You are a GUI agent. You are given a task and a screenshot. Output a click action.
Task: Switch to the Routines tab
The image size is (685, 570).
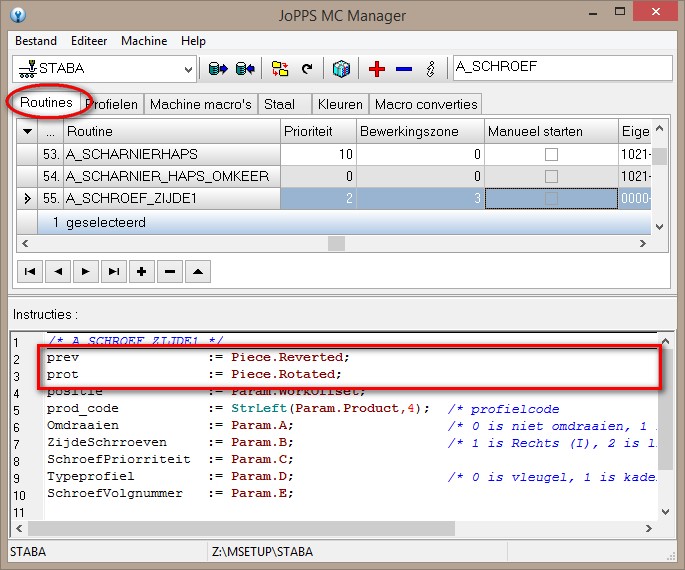tap(46, 102)
